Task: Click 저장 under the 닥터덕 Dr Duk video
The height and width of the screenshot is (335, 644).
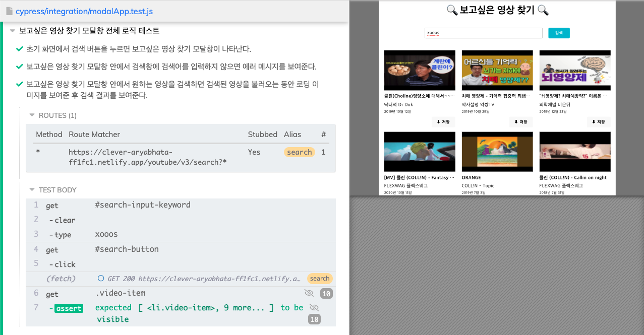Action: pyautogui.click(x=443, y=122)
